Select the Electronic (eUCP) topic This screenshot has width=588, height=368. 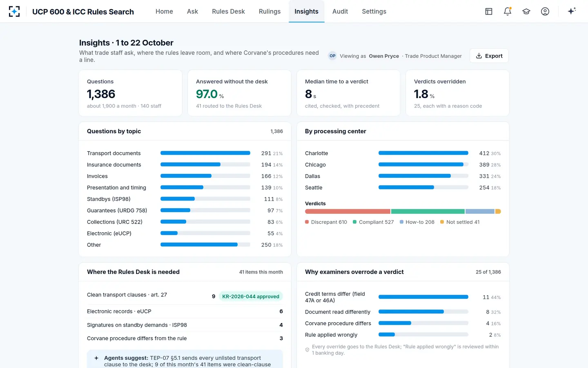[185, 233]
